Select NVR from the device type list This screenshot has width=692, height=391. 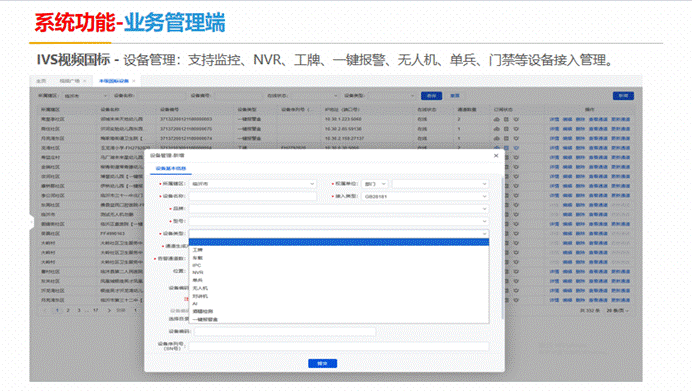pyautogui.click(x=338, y=273)
